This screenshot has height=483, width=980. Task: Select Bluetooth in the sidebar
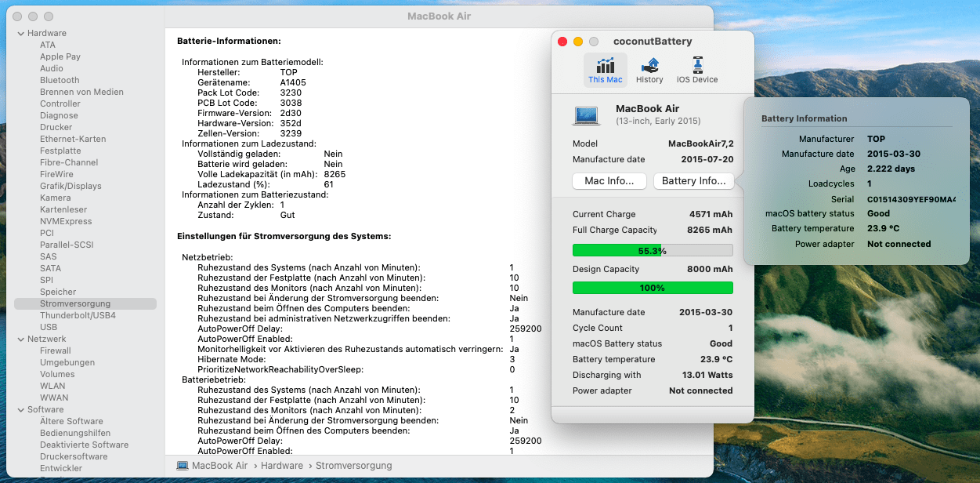(60, 80)
